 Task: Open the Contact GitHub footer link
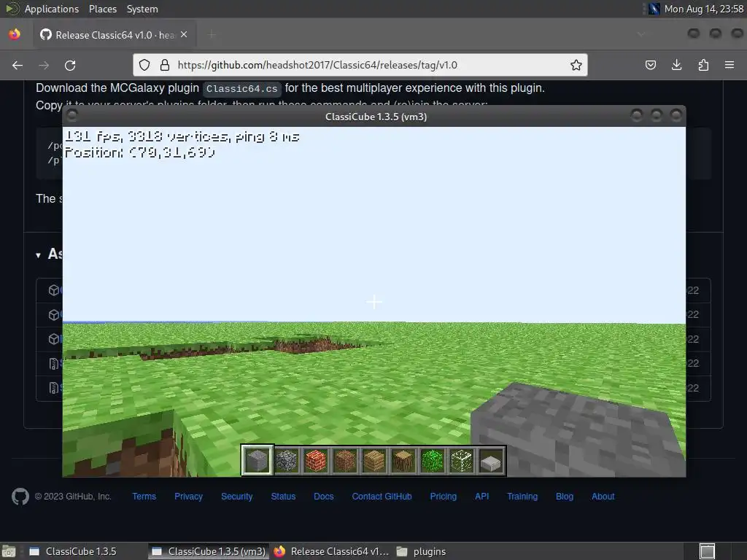pos(382,497)
